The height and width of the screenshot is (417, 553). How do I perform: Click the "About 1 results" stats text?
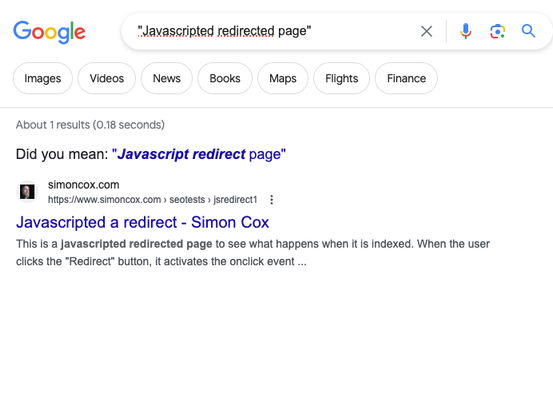pyautogui.click(x=90, y=125)
